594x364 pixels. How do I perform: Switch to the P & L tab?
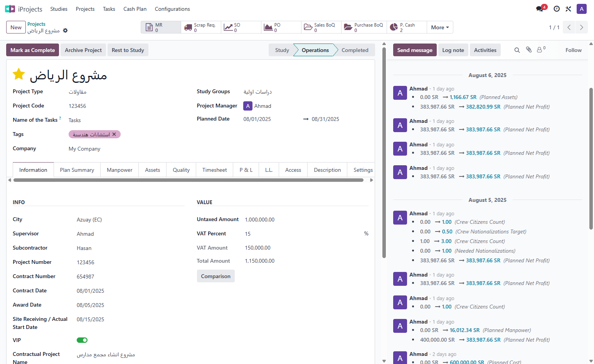coord(246,170)
